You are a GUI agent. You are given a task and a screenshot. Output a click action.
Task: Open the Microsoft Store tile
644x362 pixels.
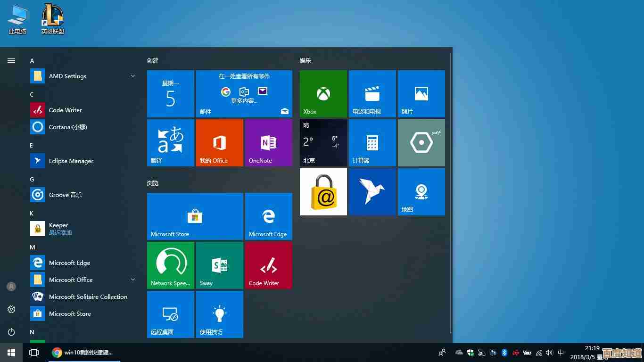(x=195, y=216)
